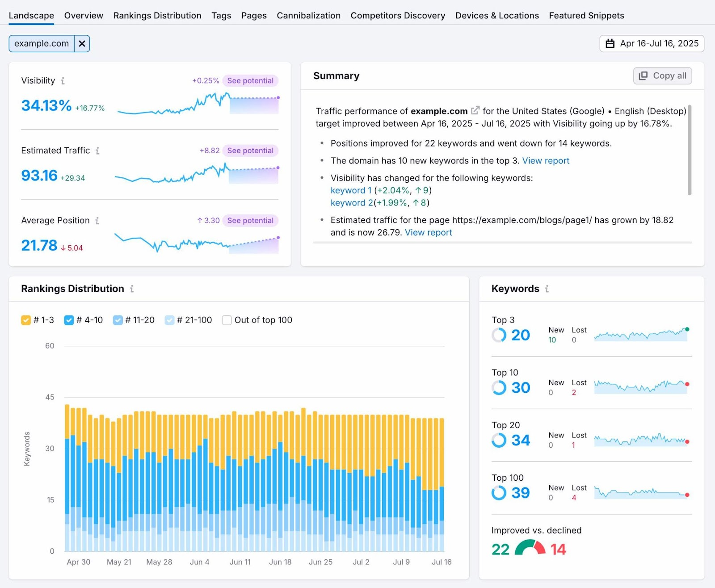This screenshot has width=715, height=588.
Task: Click the keyword 1 link in Summary
Action: (x=350, y=190)
